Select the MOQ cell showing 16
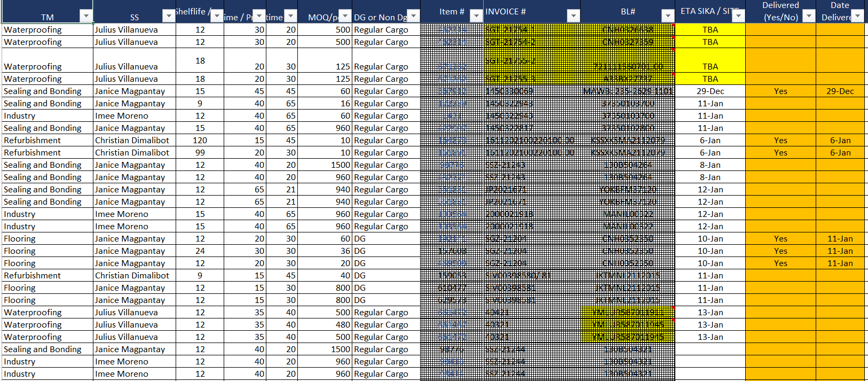Screen dimensions: 868x381 click(x=325, y=104)
